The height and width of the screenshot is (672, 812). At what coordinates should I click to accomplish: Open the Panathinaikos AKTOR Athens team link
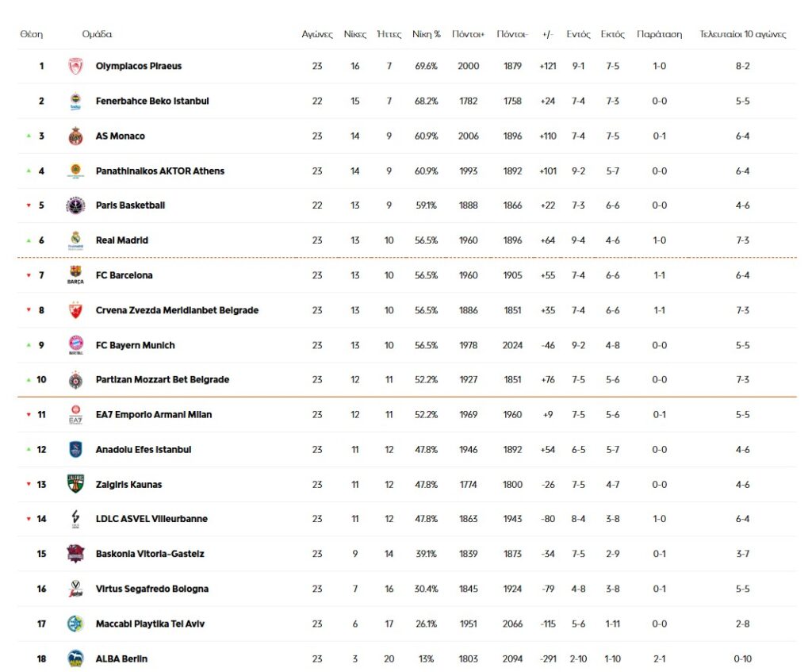[159, 171]
